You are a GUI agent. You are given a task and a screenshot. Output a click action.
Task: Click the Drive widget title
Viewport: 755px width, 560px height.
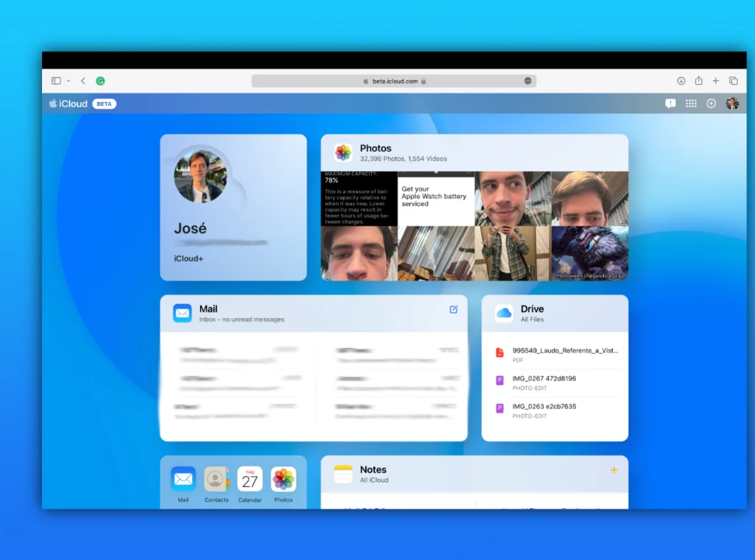pos(532,309)
